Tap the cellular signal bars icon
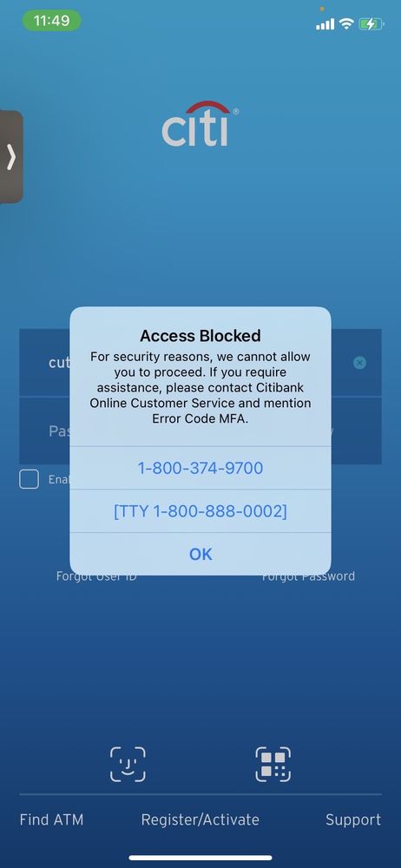 tap(325, 23)
